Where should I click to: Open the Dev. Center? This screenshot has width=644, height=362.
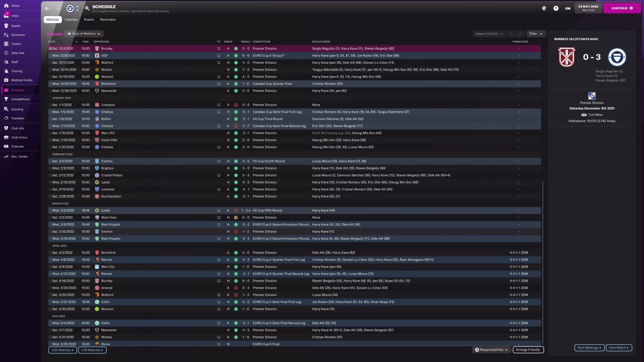(20, 156)
